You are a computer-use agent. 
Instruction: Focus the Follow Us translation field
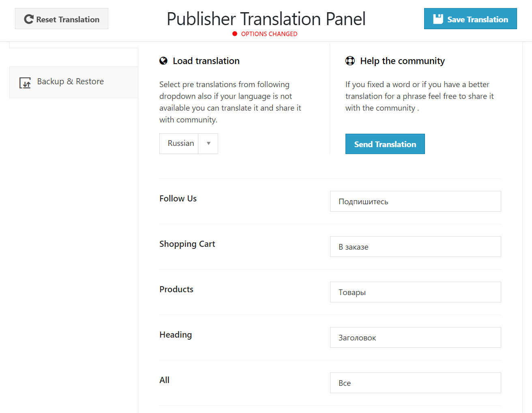click(415, 201)
